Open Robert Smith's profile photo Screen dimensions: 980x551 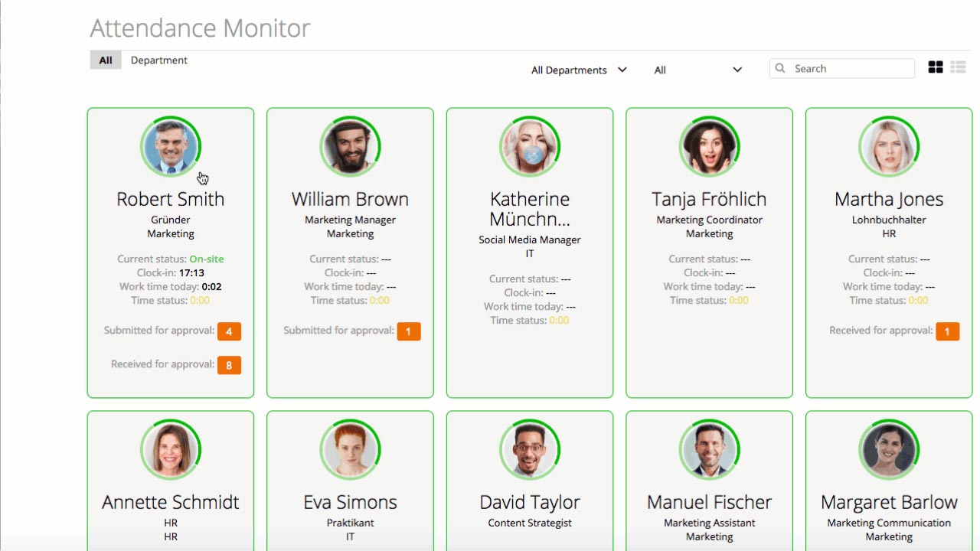[171, 146]
